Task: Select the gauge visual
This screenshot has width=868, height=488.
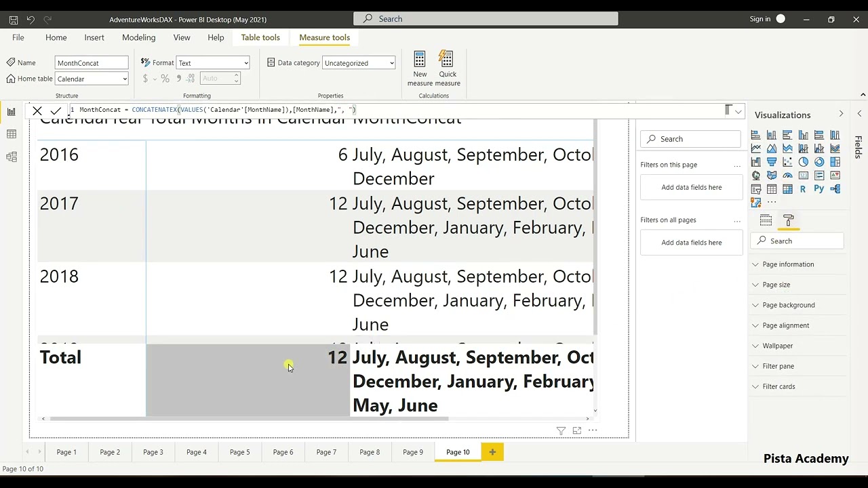Action: (787, 176)
